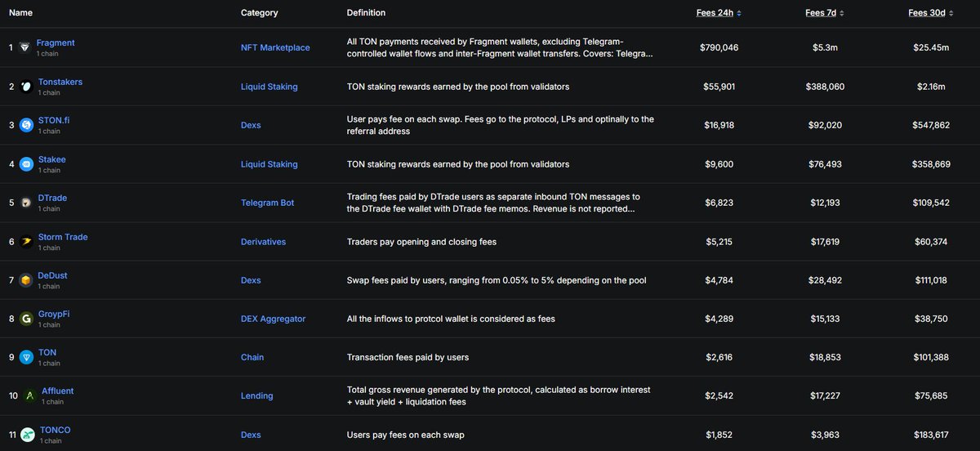Screen dimensions: 980x451
Task: Click DeDust's $28,492 7d fees value
Action: (824, 280)
